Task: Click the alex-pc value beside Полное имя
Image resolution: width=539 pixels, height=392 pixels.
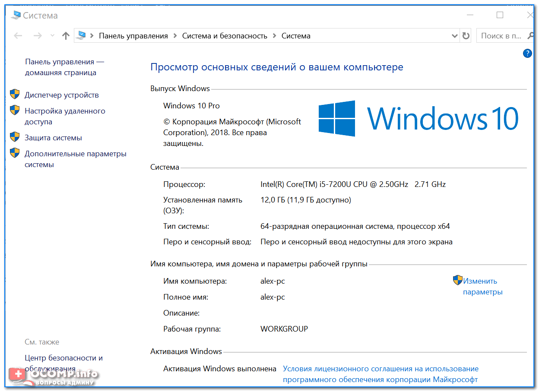Action: coord(273,297)
